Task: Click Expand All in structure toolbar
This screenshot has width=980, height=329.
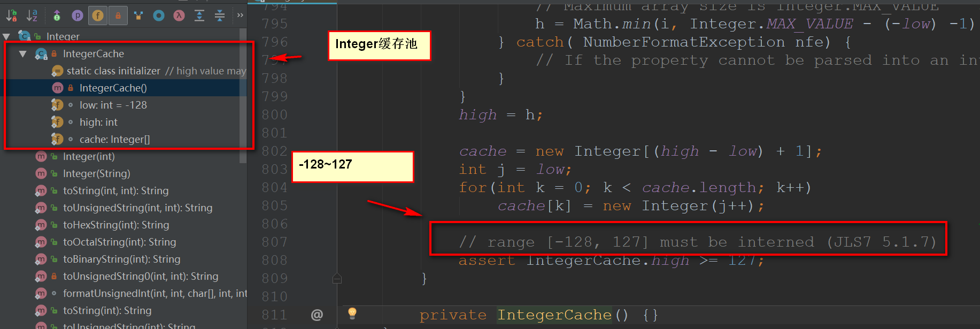Action: [x=199, y=16]
